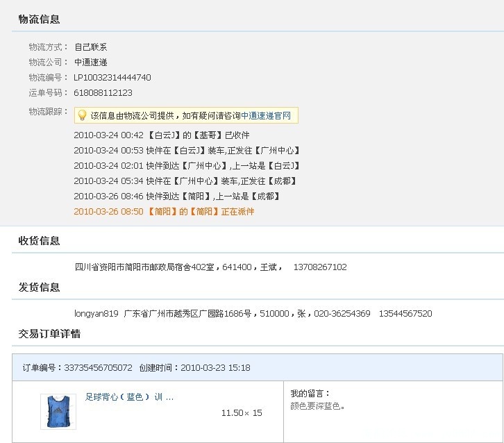Click the 交易订单详情 section heading

[49, 334]
